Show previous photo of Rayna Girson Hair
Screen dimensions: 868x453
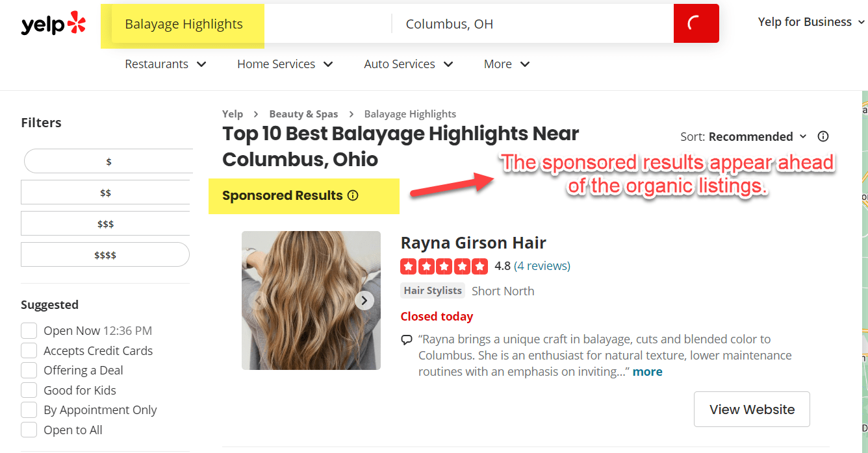(x=258, y=300)
